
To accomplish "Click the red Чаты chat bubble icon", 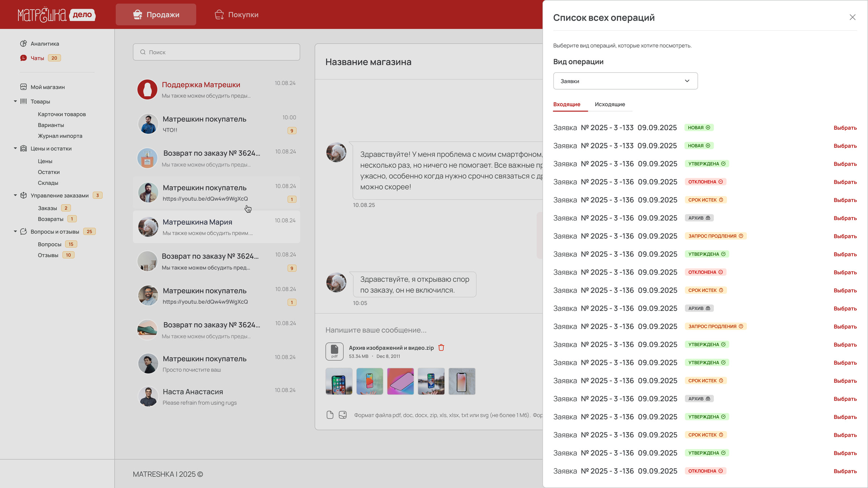I will tap(24, 58).
